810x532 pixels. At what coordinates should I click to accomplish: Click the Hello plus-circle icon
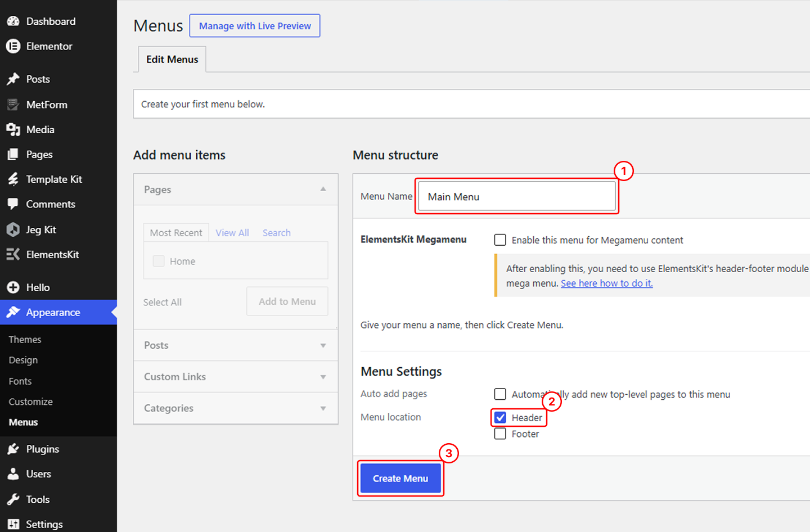(13, 287)
